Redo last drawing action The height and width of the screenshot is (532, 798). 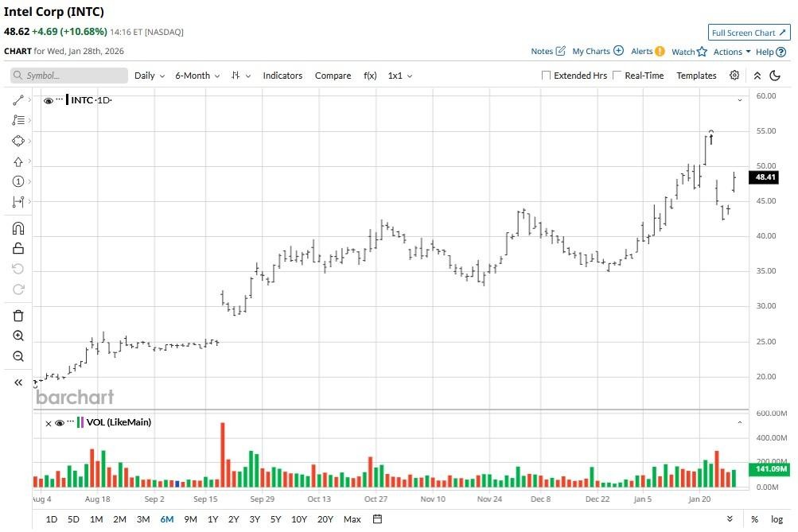[18, 289]
